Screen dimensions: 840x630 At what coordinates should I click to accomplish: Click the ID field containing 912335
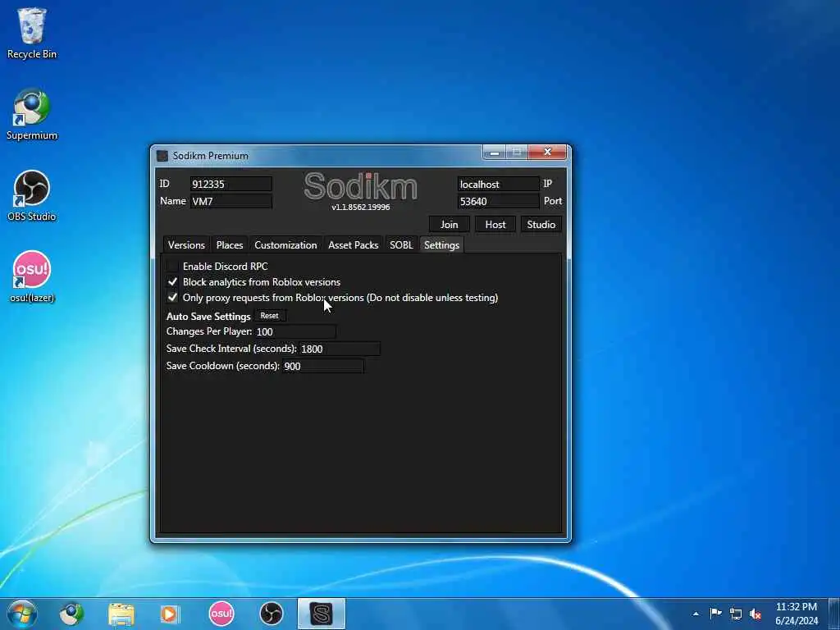click(231, 184)
